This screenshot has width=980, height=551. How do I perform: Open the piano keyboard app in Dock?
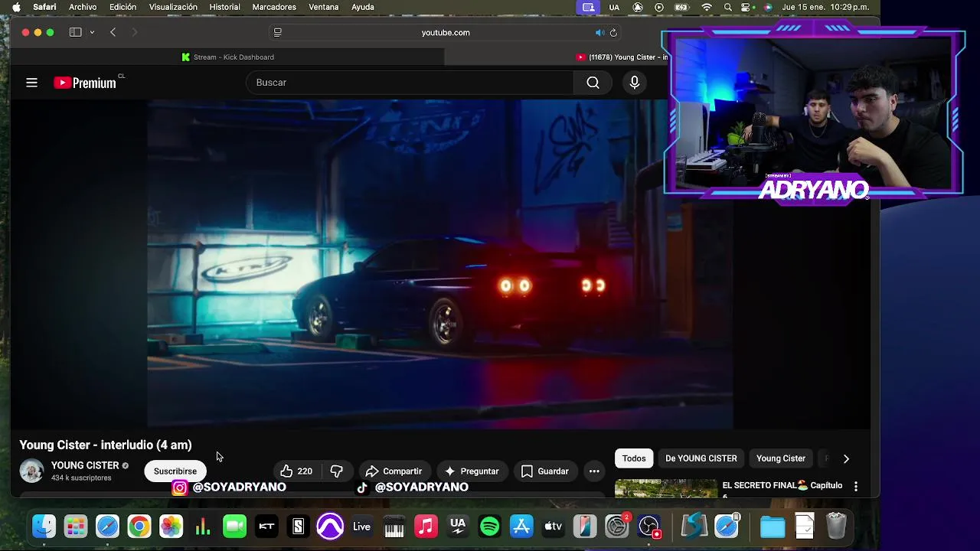[x=394, y=527]
